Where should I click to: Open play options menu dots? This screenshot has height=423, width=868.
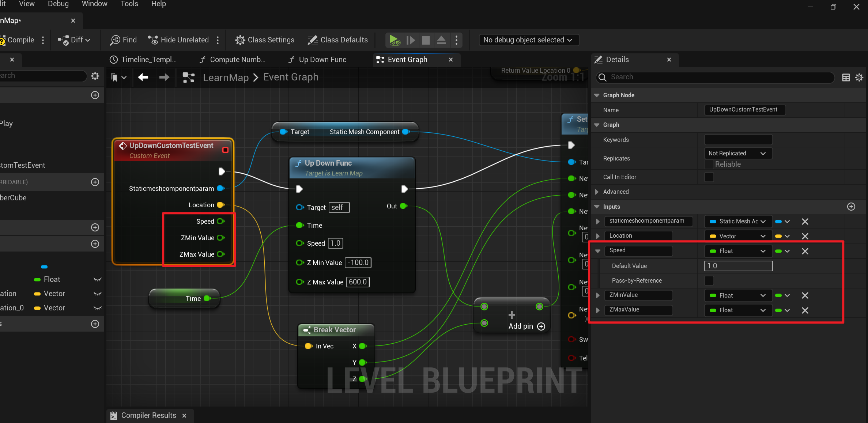tap(456, 40)
